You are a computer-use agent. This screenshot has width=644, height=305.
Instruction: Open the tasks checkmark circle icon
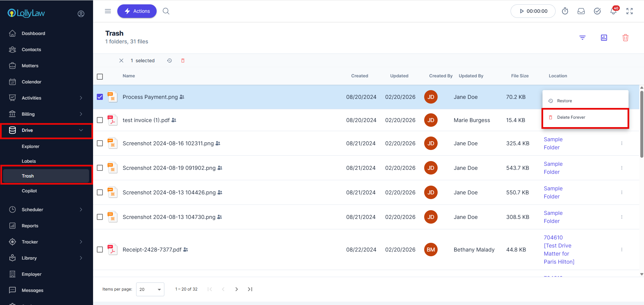point(597,11)
